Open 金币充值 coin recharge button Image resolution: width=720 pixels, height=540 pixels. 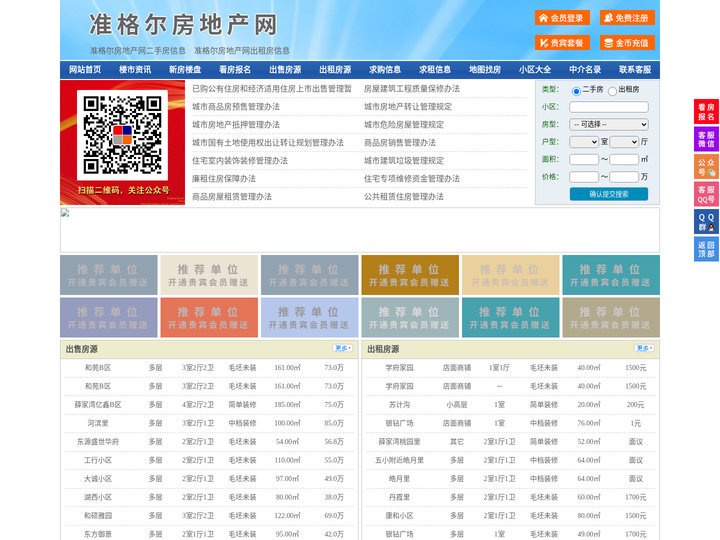coord(627,43)
